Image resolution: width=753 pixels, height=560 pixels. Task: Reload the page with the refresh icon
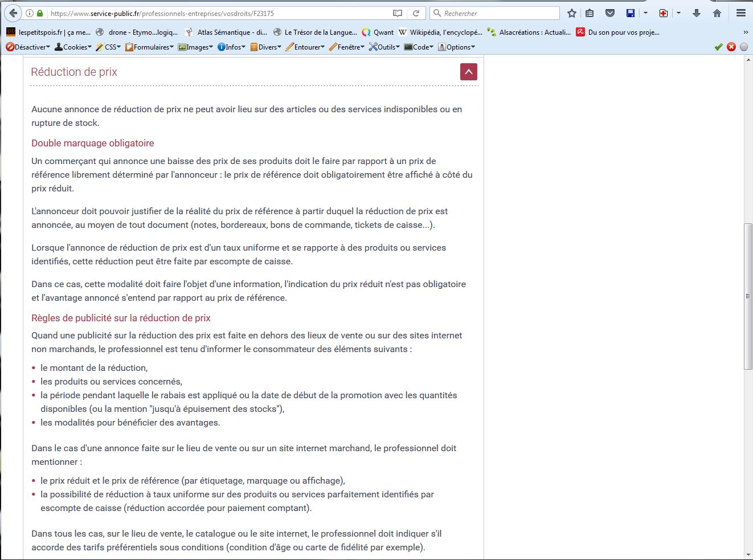[x=416, y=13]
